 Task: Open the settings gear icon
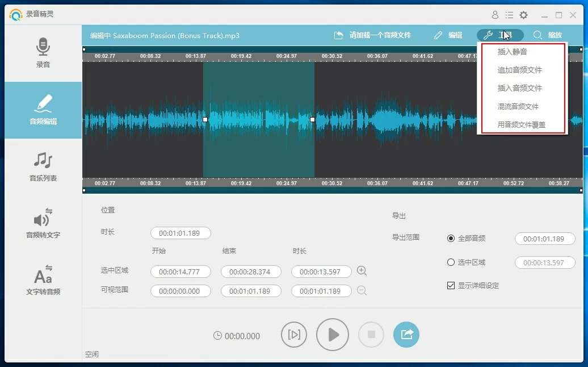(523, 15)
